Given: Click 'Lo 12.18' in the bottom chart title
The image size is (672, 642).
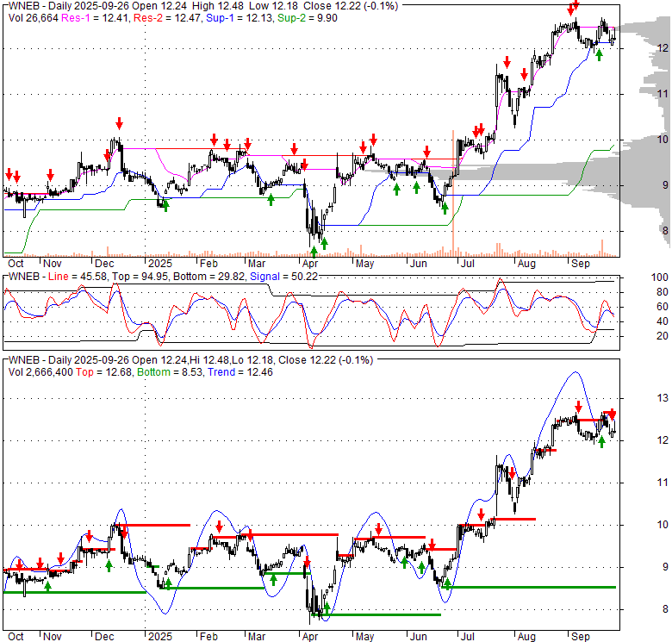Looking at the screenshot, I should click(253, 360).
